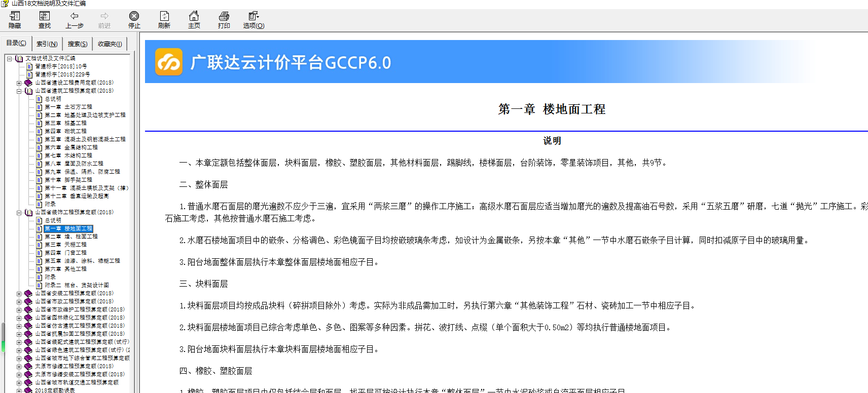This screenshot has width=868, height=393.
Task: Open 第十二章 垂直运输及超高
Action: click(77, 196)
